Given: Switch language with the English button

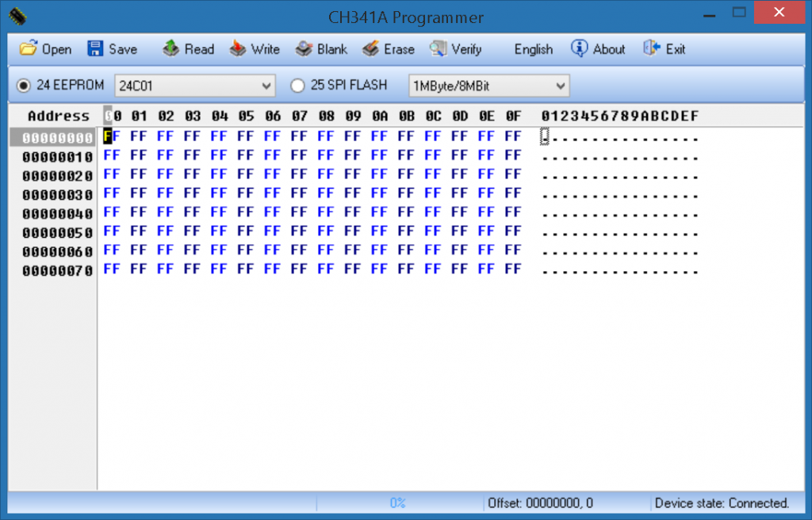Looking at the screenshot, I should coord(534,49).
